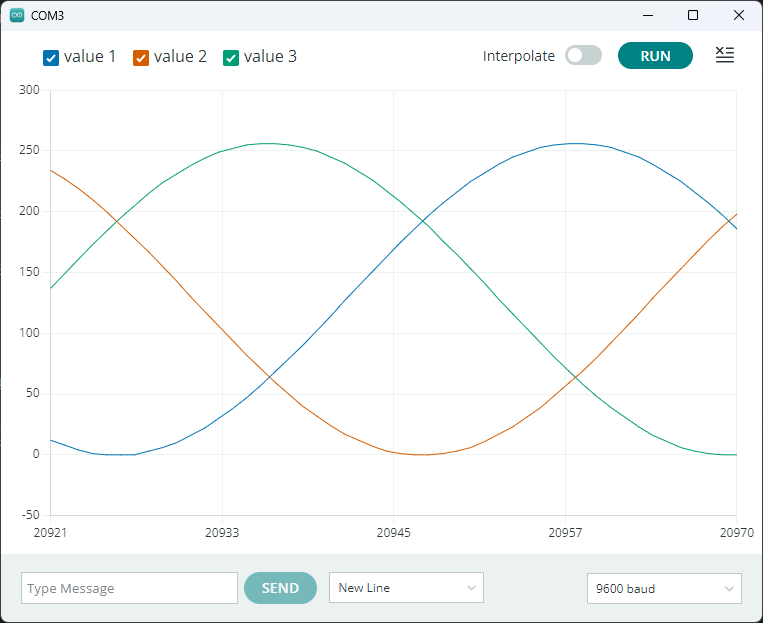Focus the Type Message input field
The height and width of the screenshot is (623, 763).
[x=129, y=589]
